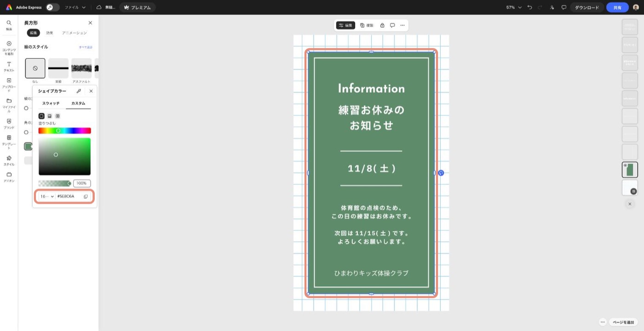The image size is (644, 331).
Task: Select the カスタム tab
Action: 78,103
